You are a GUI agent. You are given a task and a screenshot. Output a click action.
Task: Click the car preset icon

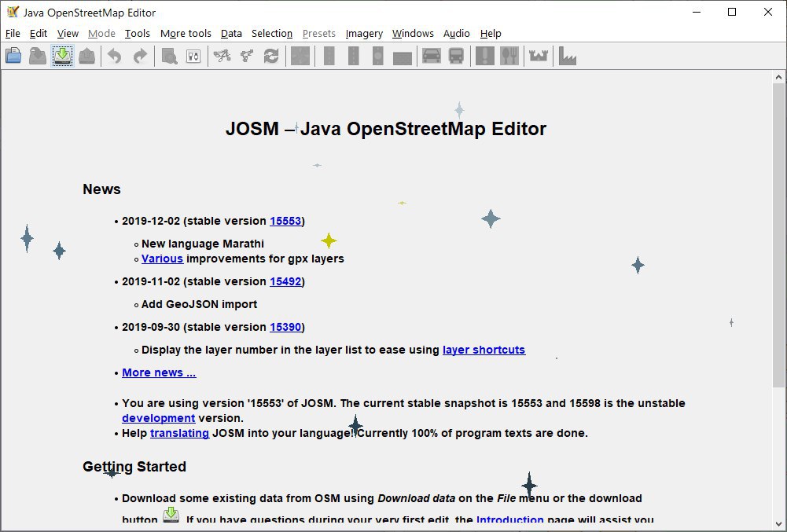point(431,56)
